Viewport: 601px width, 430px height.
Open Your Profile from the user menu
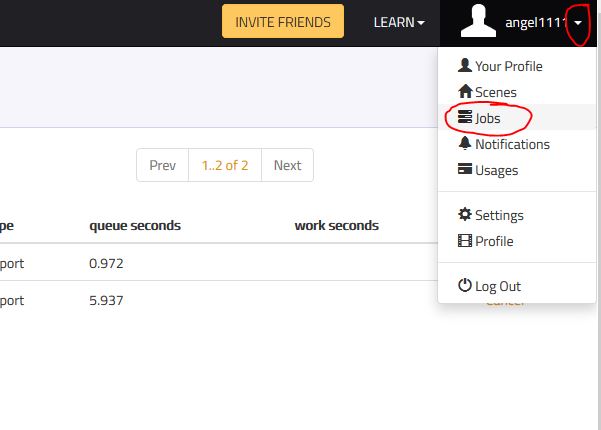click(x=516, y=66)
